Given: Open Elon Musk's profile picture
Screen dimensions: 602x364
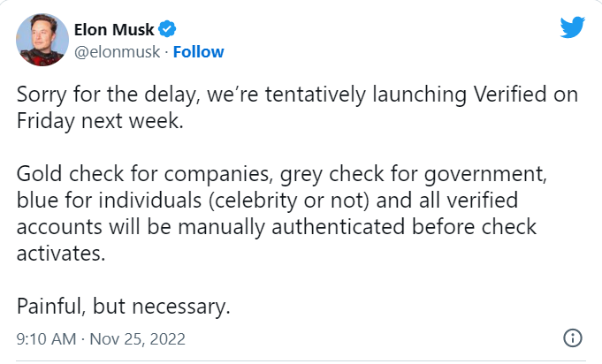Looking at the screenshot, I should click(37, 41).
